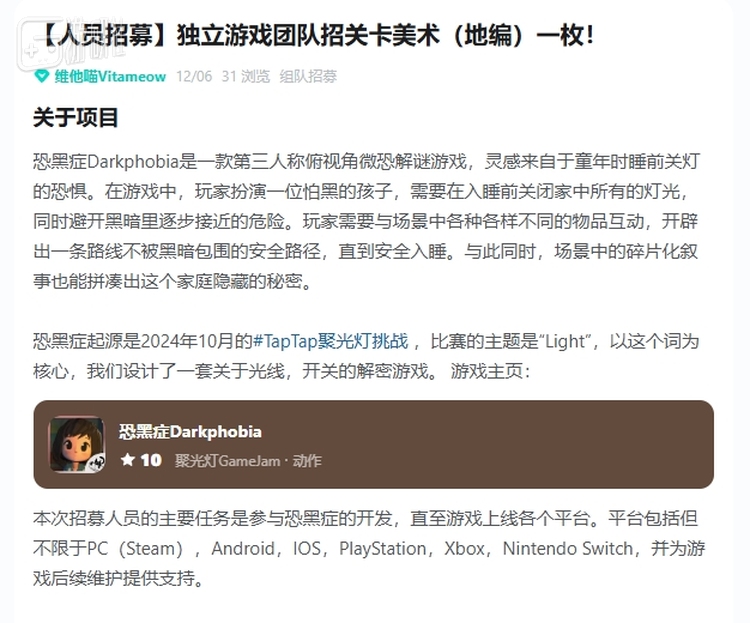Open the 维他喵Vitameow author profile

(109, 76)
